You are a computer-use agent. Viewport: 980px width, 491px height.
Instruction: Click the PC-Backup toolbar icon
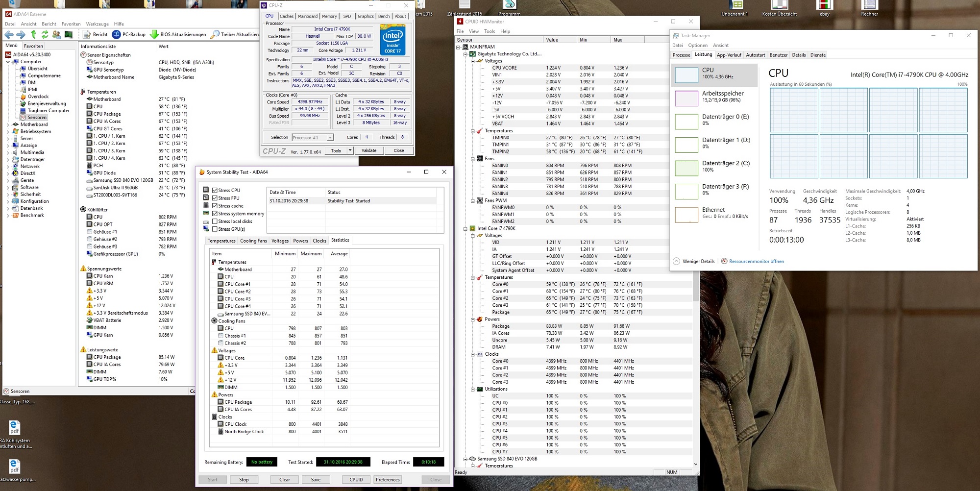click(116, 34)
